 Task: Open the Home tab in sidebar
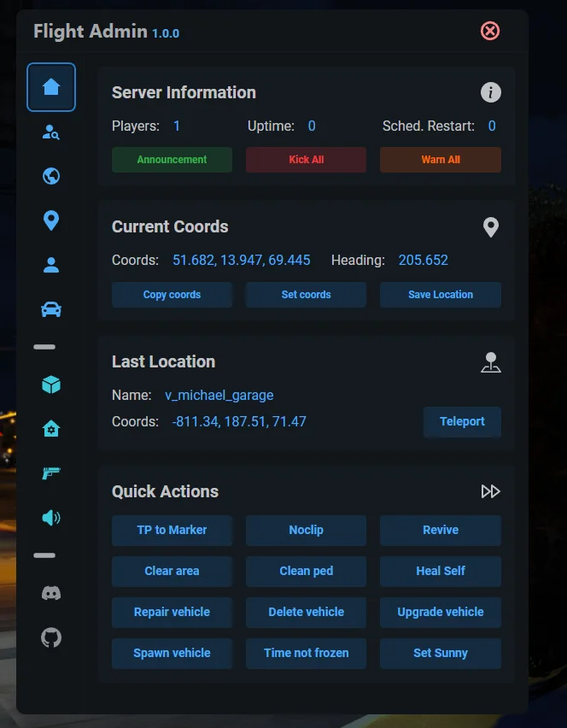point(51,87)
